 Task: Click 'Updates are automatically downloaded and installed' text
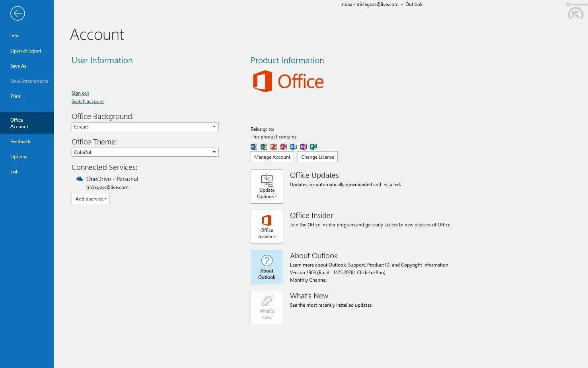click(345, 185)
